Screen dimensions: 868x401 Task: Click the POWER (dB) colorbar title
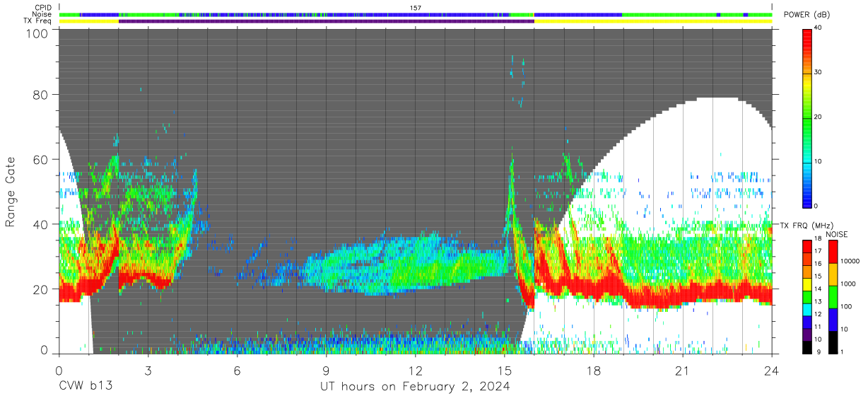(807, 15)
